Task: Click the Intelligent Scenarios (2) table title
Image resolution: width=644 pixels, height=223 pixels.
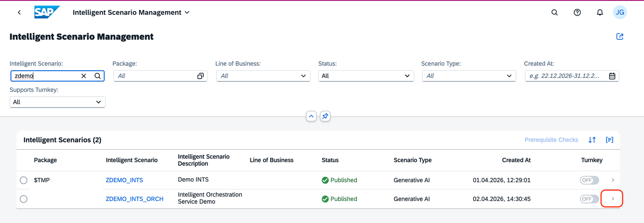Action: pyautogui.click(x=62, y=140)
